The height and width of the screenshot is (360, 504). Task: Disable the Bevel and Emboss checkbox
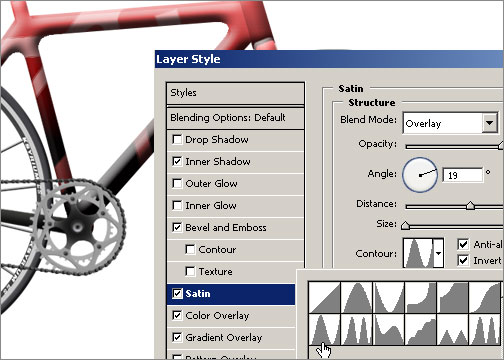point(177,227)
